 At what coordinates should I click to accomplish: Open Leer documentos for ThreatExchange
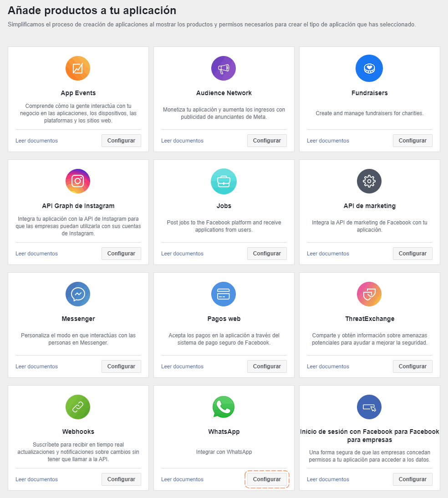coord(328,366)
